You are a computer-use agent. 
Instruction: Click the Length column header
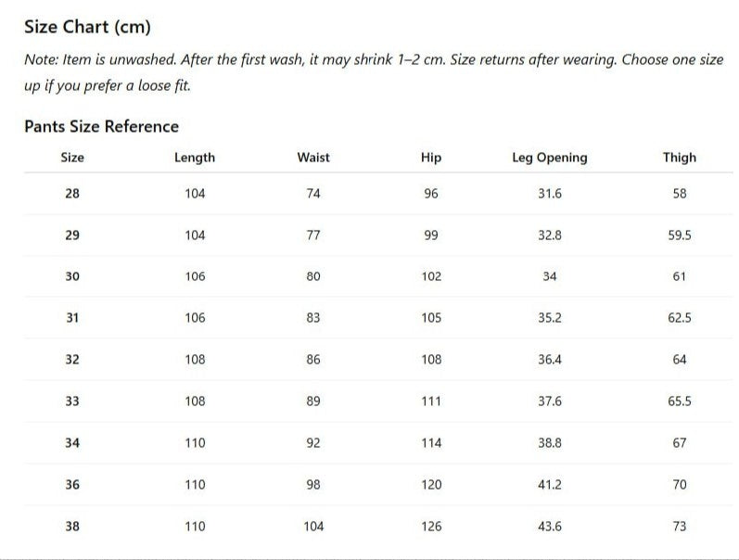coord(195,158)
